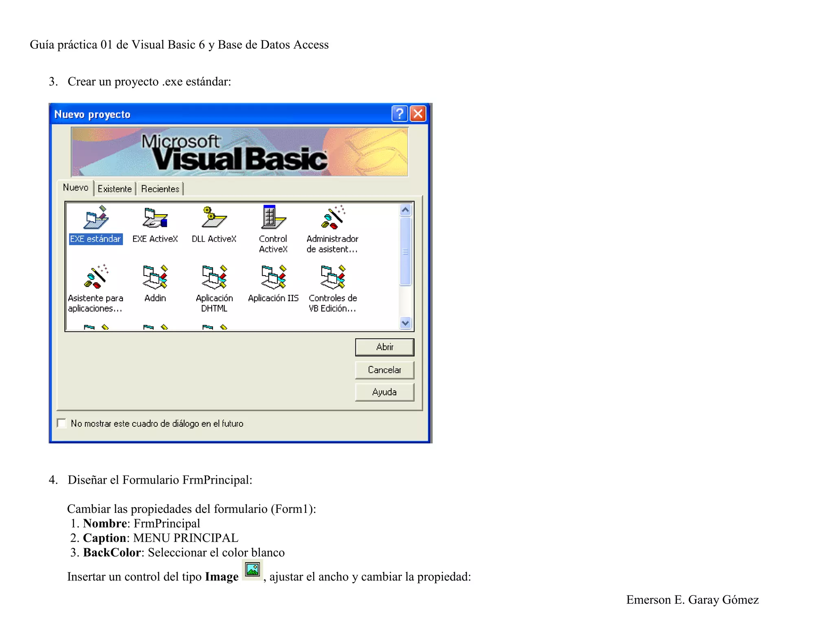The image size is (834, 644).
Task: Open the Recientes tab
Action: click(160, 189)
